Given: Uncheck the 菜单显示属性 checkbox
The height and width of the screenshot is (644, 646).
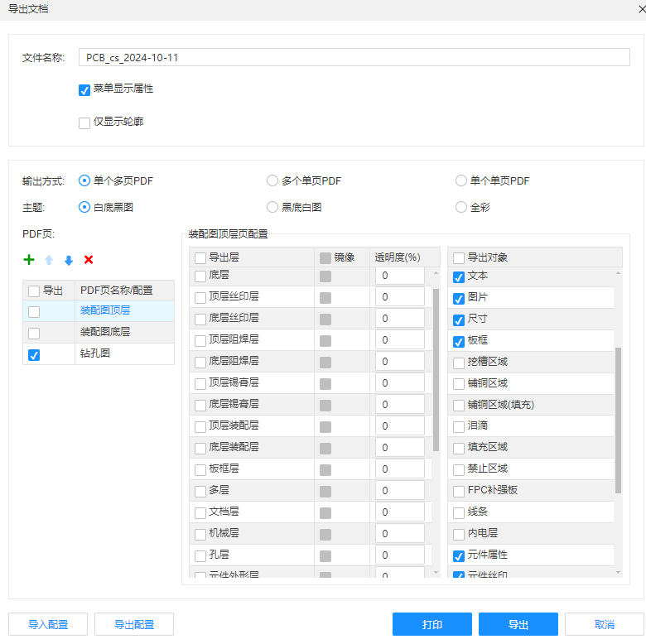Looking at the screenshot, I should point(84,89).
